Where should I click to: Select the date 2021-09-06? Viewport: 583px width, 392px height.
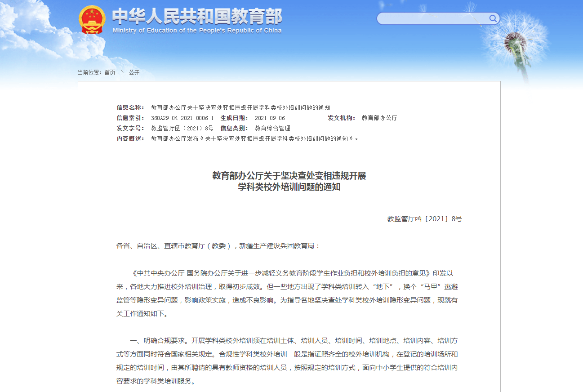[270, 118]
